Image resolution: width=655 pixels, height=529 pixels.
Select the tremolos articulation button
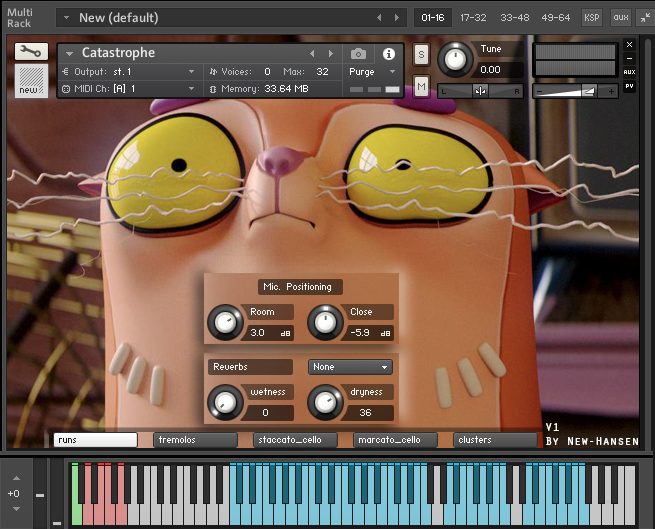point(195,440)
